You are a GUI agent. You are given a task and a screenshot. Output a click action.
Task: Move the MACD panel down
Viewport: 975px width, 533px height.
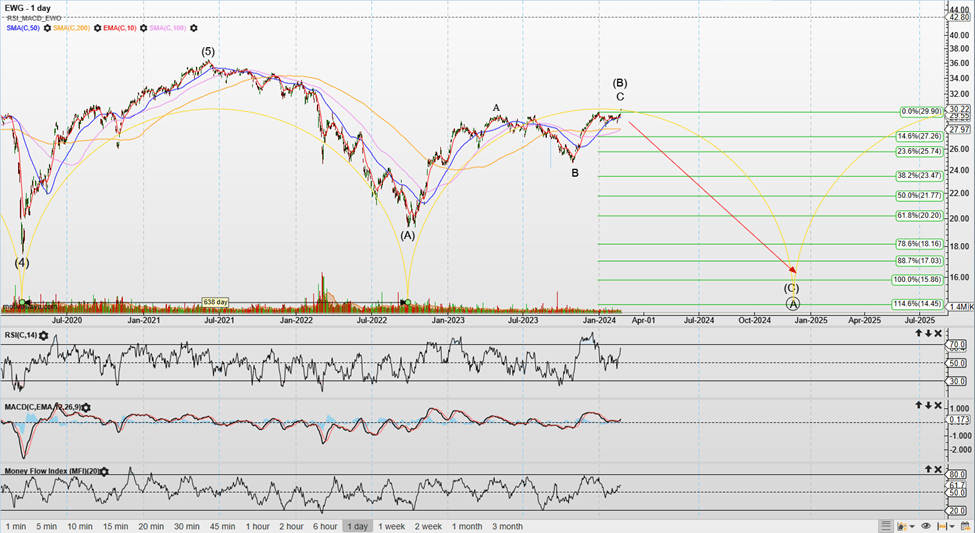click(928, 405)
